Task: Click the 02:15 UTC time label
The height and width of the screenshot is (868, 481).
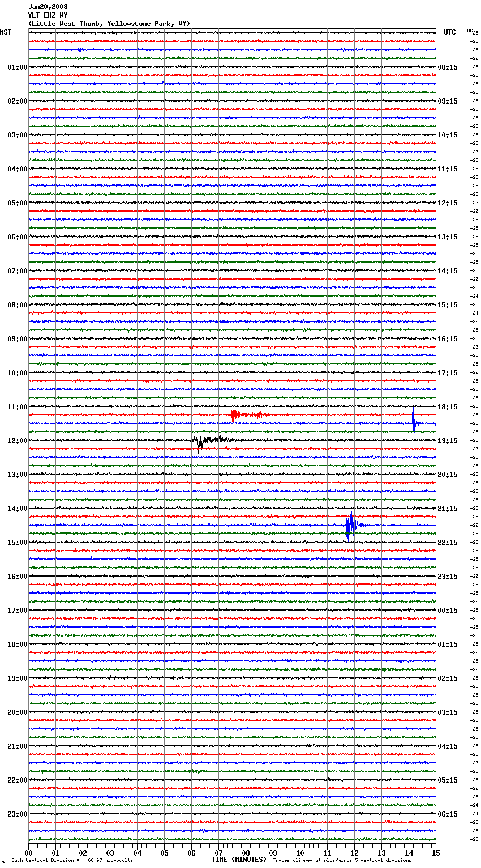Action: (448, 678)
